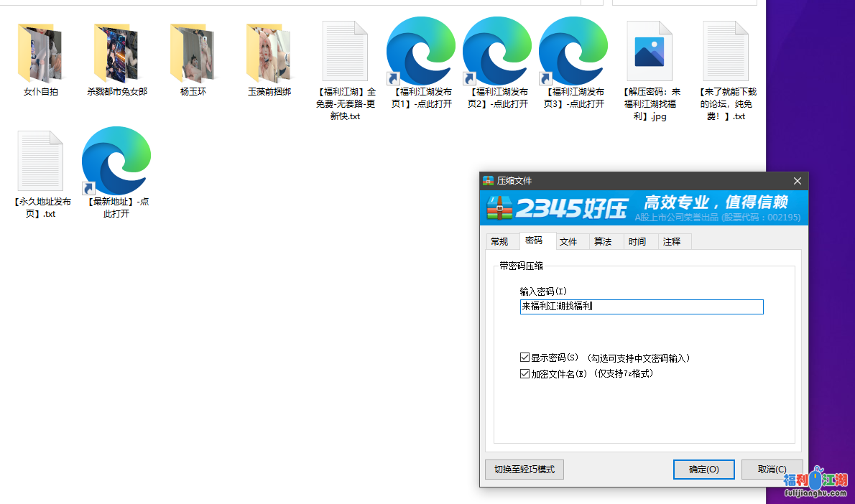Screen dimensions: 855x504
Task: Open the 注释 tab
Action: click(x=673, y=241)
